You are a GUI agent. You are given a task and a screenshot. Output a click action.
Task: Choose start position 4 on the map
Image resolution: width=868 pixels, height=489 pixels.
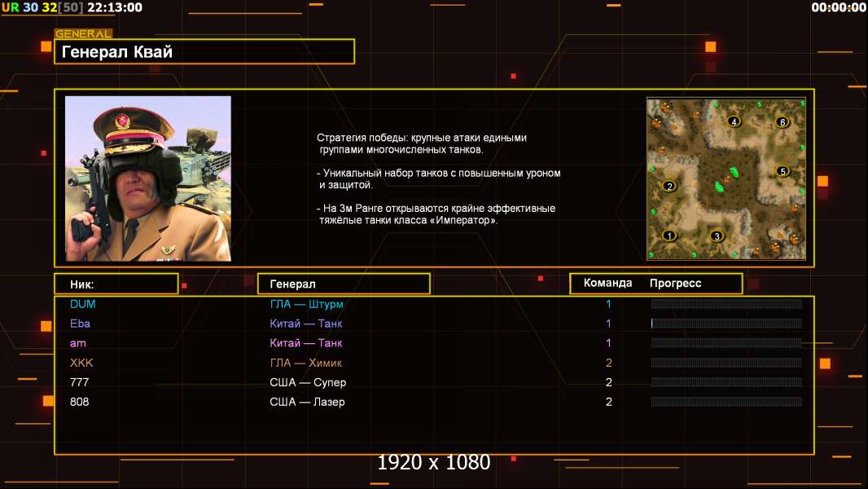[734, 122]
